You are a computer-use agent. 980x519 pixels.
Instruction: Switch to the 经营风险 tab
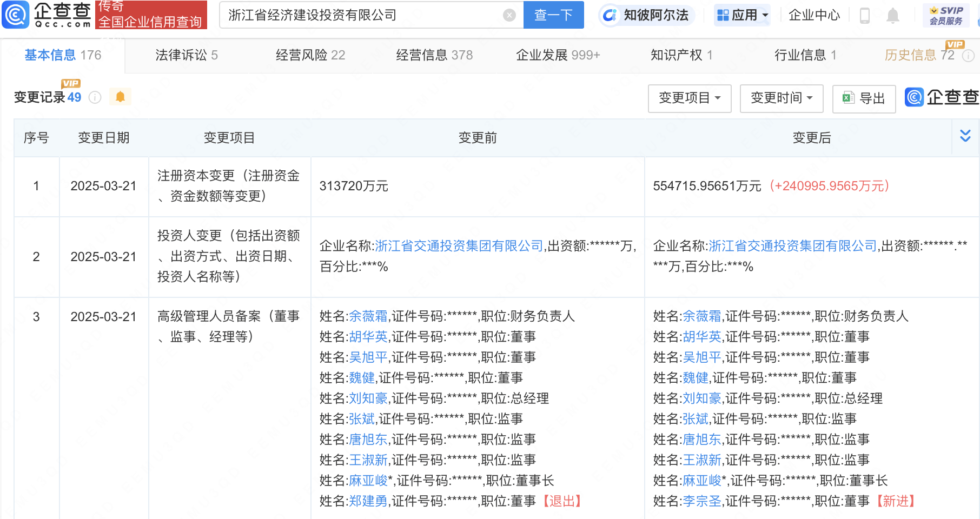click(310, 55)
